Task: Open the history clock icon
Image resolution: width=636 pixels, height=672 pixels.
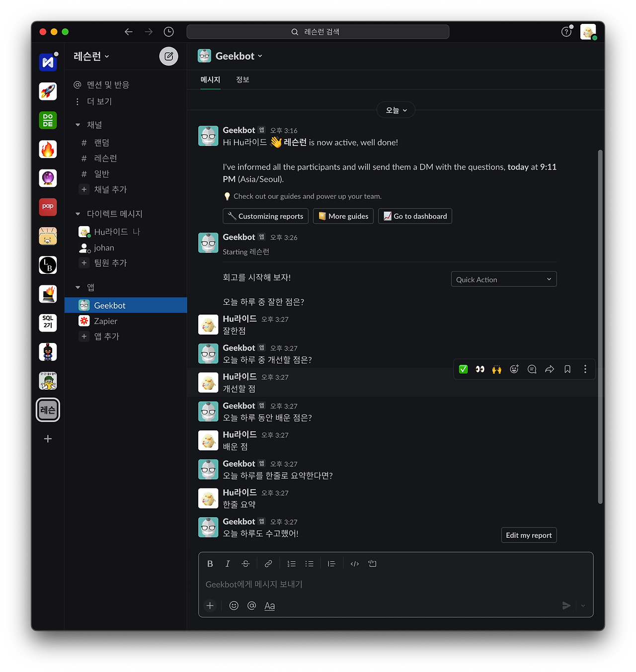Action: [x=169, y=32]
